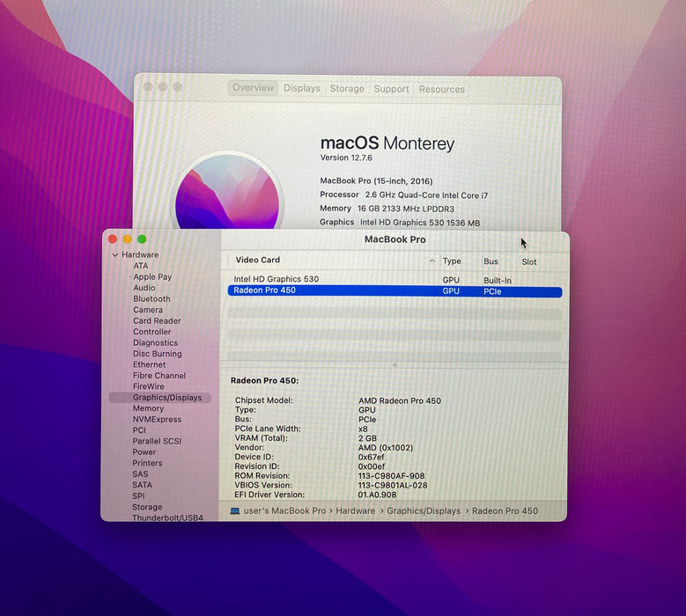Select Camera in the sidebar
The width and height of the screenshot is (686, 616).
tap(148, 310)
